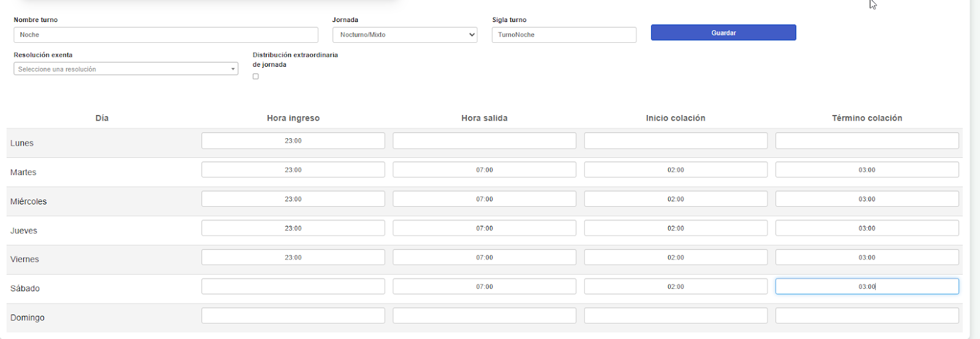
Task: Click empty Sábado Hora ingreso field
Action: [x=293, y=286]
